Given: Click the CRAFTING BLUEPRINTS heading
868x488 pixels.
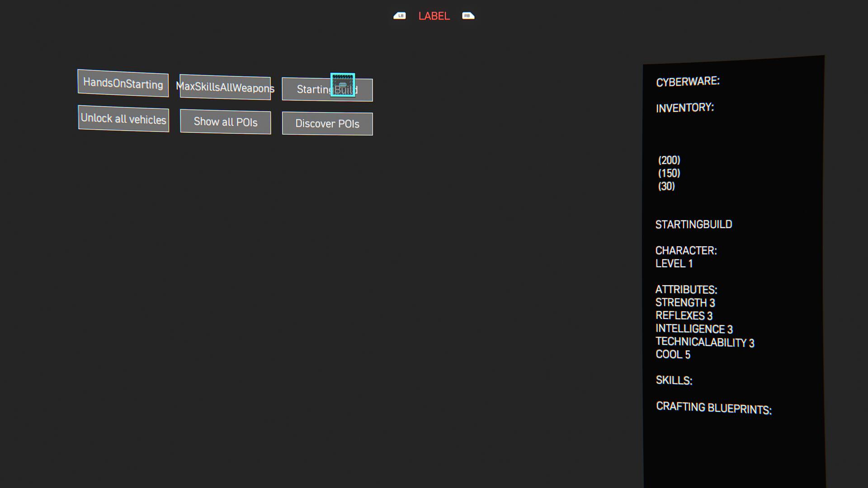Looking at the screenshot, I should coord(713,408).
